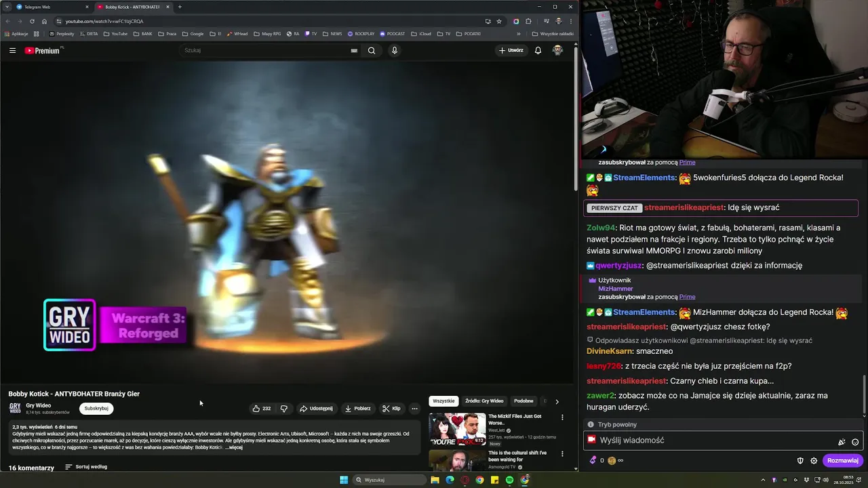Open browser extensions puzzle icon
This screenshot has width=868, height=488.
pyautogui.click(x=528, y=21)
